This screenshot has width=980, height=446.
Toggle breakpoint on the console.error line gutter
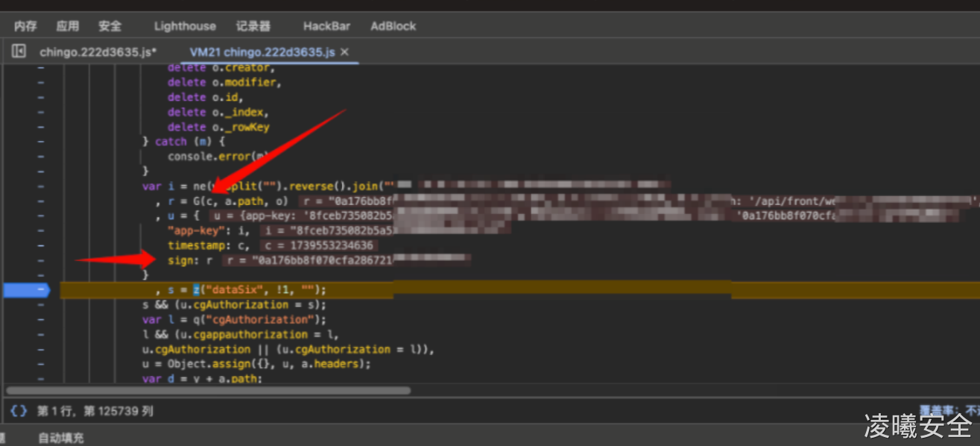click(40, 157)
